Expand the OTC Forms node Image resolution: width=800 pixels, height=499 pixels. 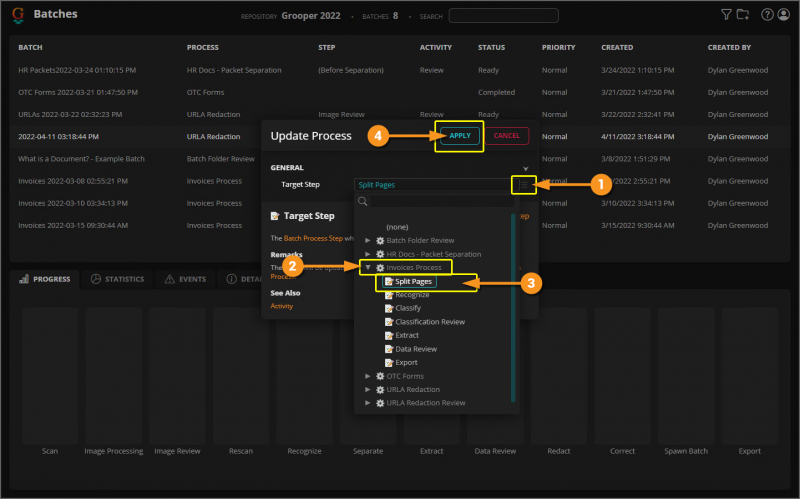[368, 376]
